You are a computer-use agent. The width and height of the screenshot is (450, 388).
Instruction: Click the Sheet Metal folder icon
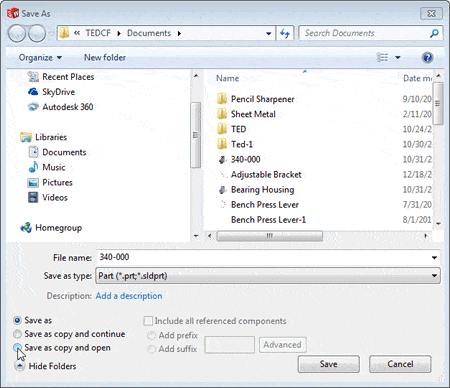[x=222, y=114]
